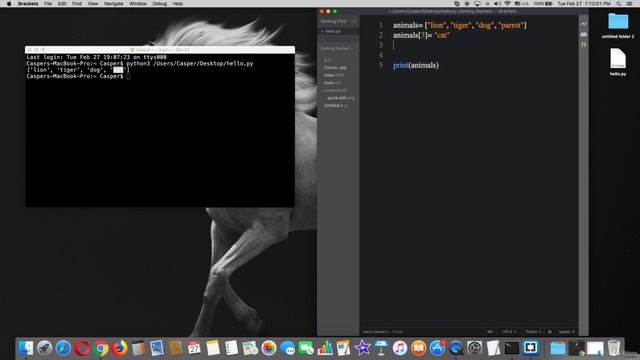Open the Extension Manager icon in Brackets

[x=584, y=35]
